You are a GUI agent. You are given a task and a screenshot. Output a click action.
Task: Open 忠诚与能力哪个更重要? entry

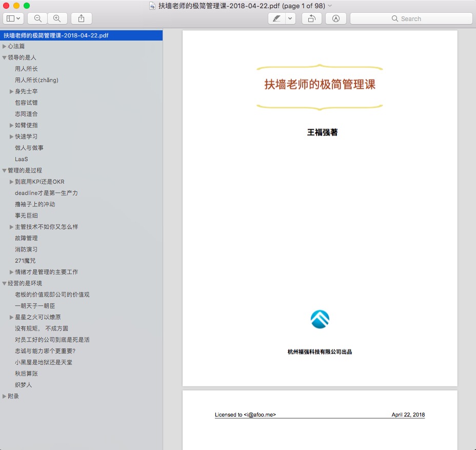pyautogui.click(x=45, y=351)
